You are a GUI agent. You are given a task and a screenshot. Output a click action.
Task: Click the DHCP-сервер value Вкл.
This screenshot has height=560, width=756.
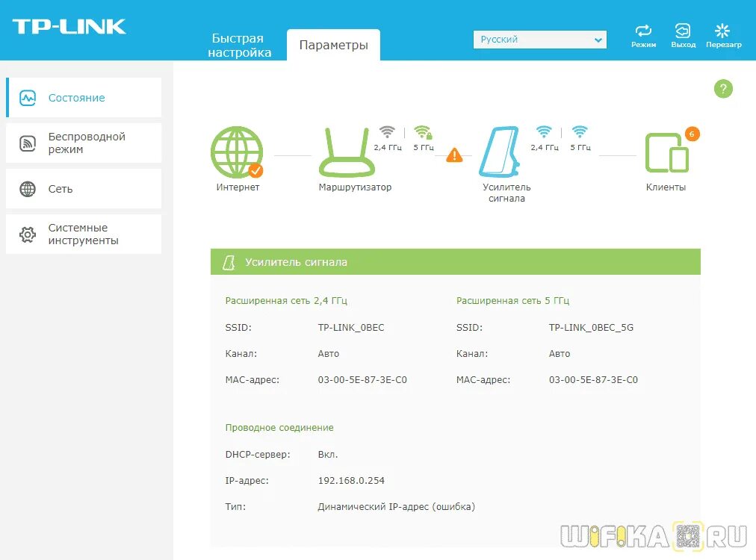pos(328,455)
